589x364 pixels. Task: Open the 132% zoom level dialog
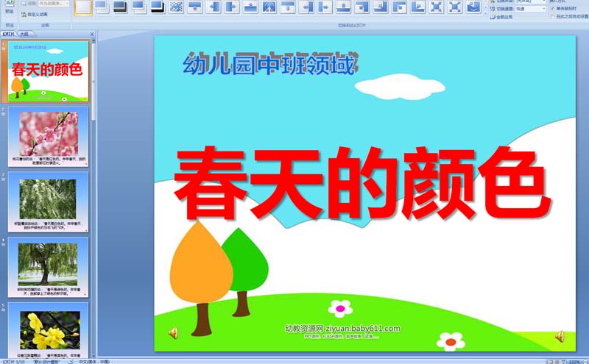(574, 362)
